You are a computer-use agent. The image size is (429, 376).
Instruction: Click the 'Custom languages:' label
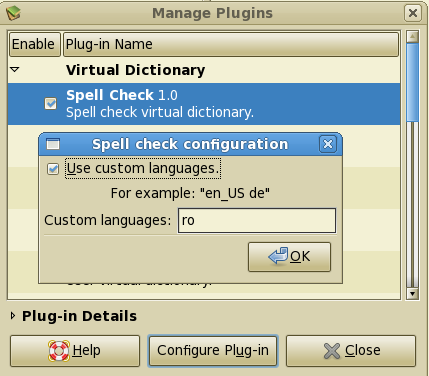click(108, 220)
